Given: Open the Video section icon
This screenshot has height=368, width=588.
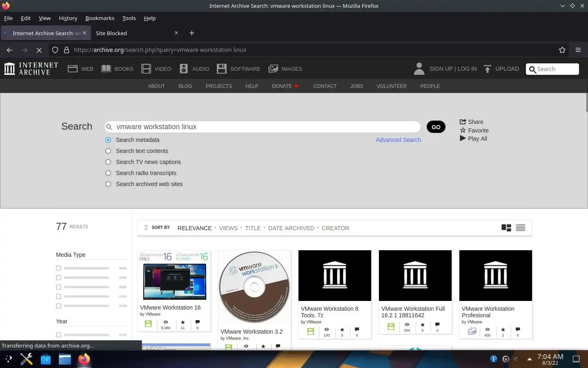Looking at the screenshot, I should coord(146,69).
